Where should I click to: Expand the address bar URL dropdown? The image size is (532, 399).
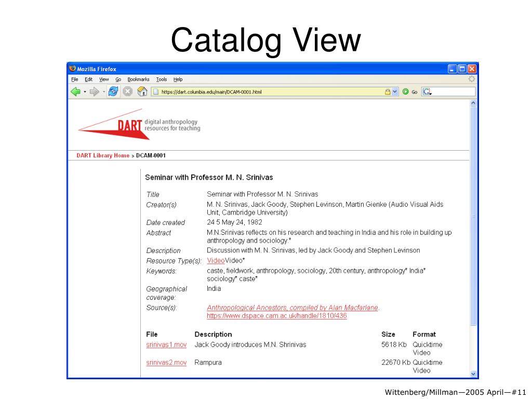click(x=395, y=91)
